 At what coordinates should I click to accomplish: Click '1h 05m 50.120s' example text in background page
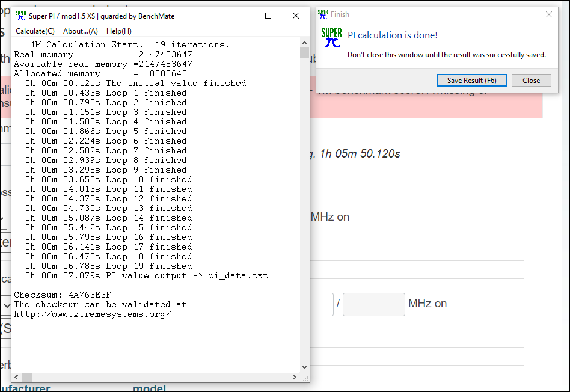[360, 154]
